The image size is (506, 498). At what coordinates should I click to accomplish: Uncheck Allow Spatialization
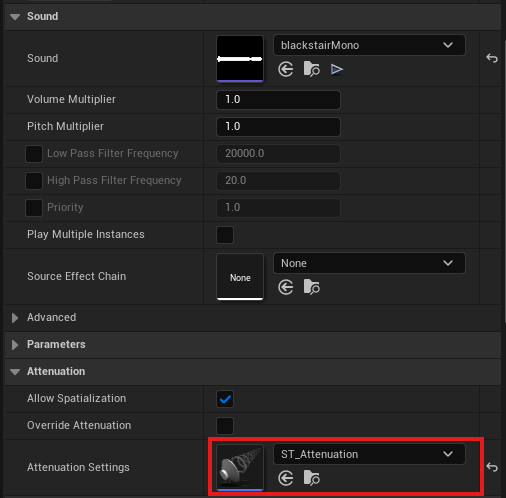click(225, 399)
